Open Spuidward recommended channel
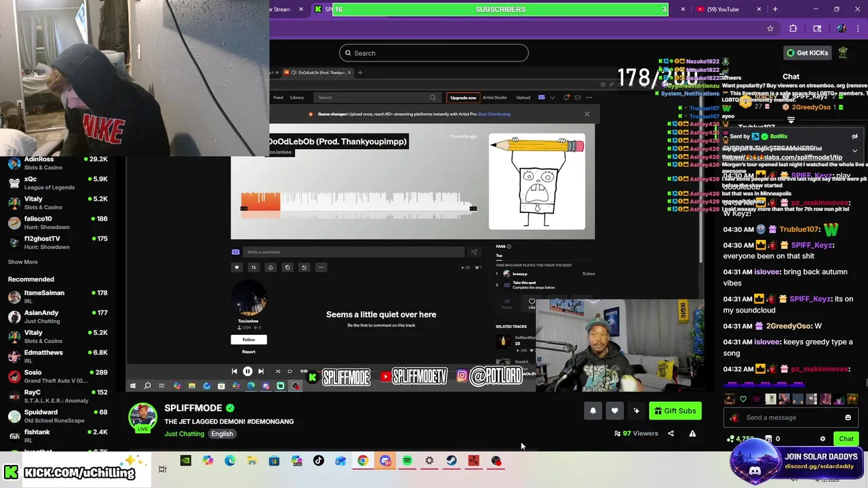This screenshot has height=488, width=868. [x=58, y=415]
